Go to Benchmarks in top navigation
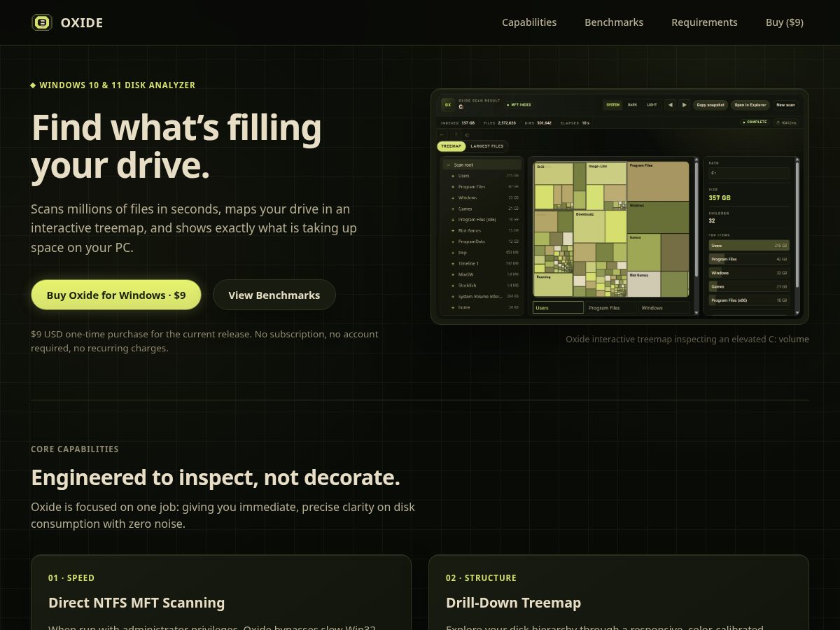This screenshot has height=630, width=840. (x=614, y=22)
